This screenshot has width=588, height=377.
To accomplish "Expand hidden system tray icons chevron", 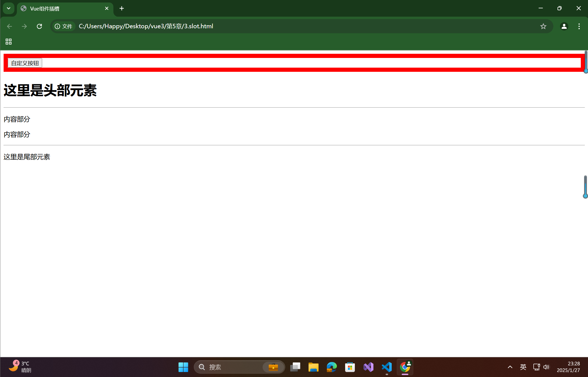I will [510, 367].
